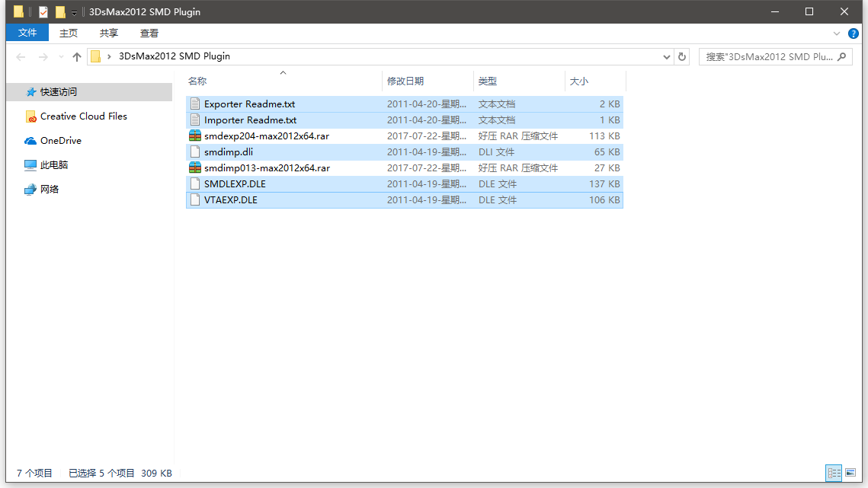Click the search magnifier icon

(x=842, y=56)
